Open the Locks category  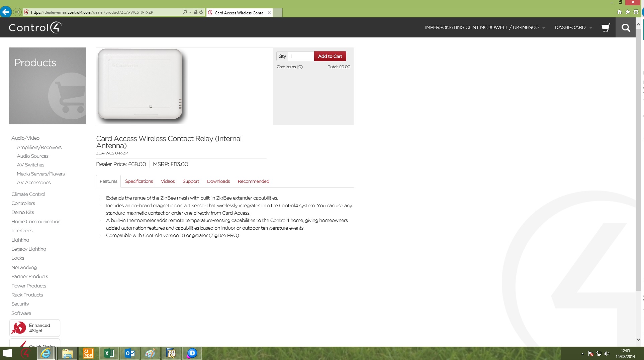click(18, 258)
